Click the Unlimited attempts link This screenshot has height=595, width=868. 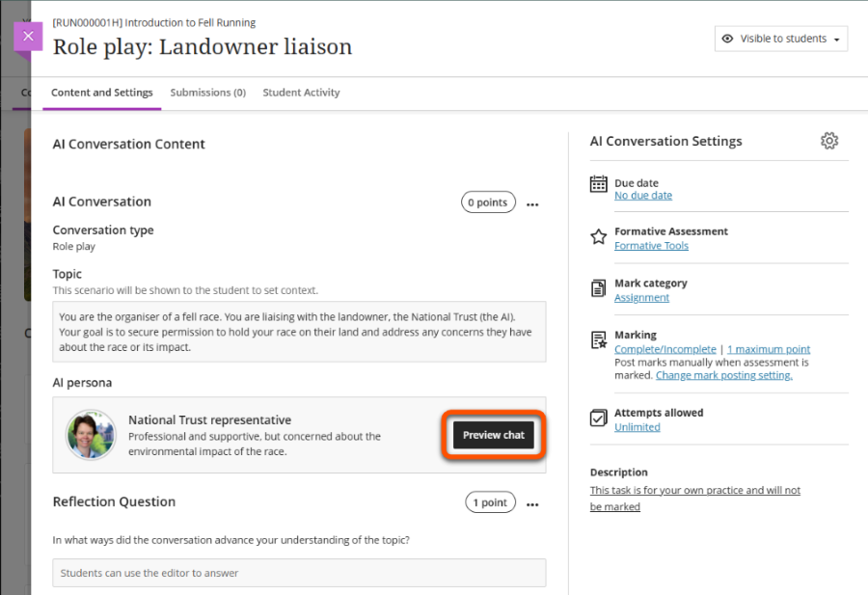tap(637, 427)
